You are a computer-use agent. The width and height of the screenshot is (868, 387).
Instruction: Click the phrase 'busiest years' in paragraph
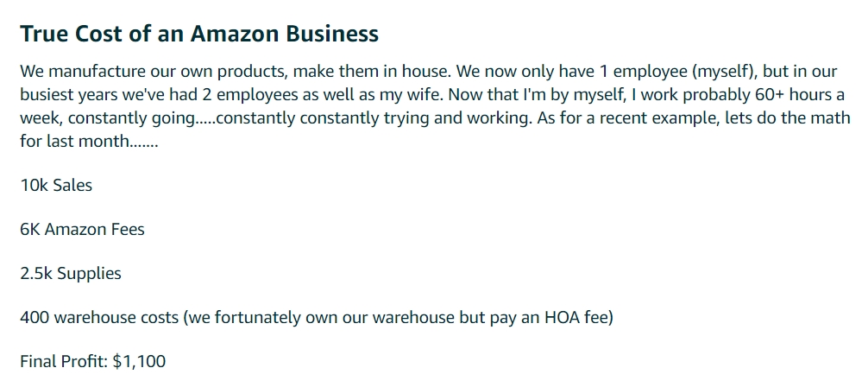coord(69,95)
